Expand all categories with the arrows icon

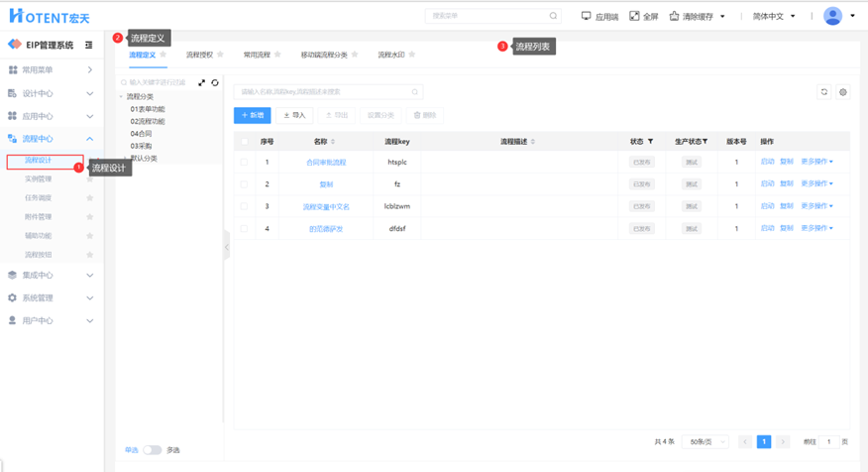click(x=201, y=82)
